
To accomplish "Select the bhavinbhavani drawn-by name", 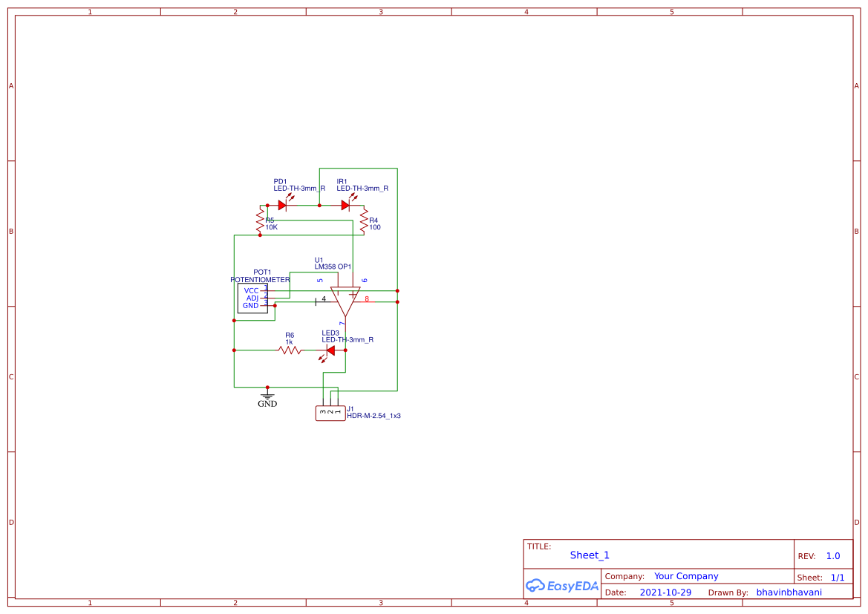I will pos(789,592).
